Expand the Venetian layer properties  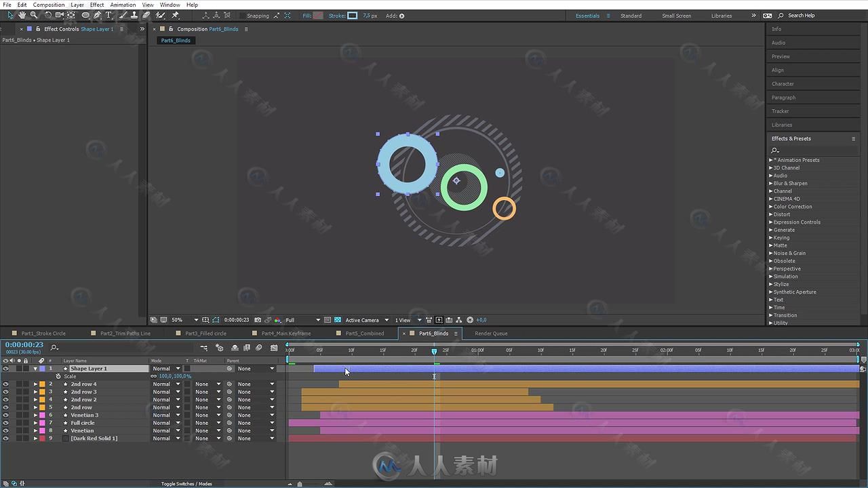coord(35,430)
